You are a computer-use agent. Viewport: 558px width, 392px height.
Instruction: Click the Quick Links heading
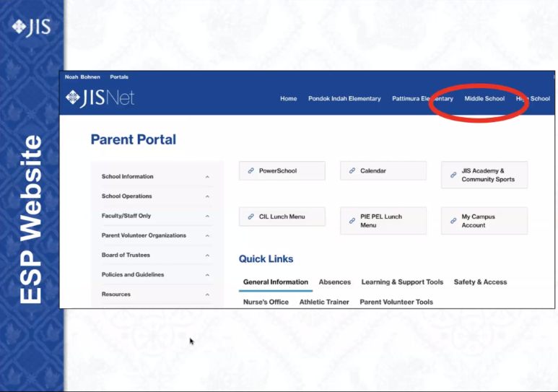(x=266, y=259)
